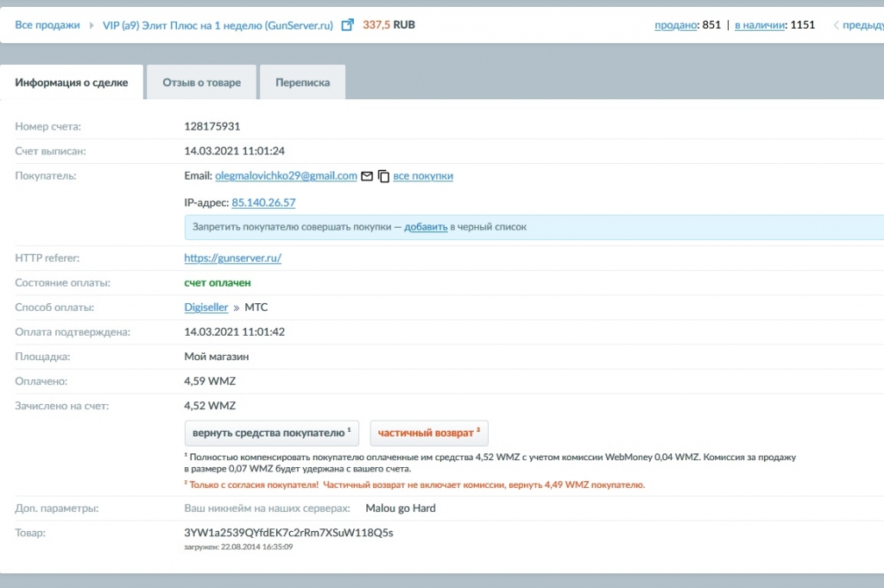Click the продано sold count link

pos(675,25)
